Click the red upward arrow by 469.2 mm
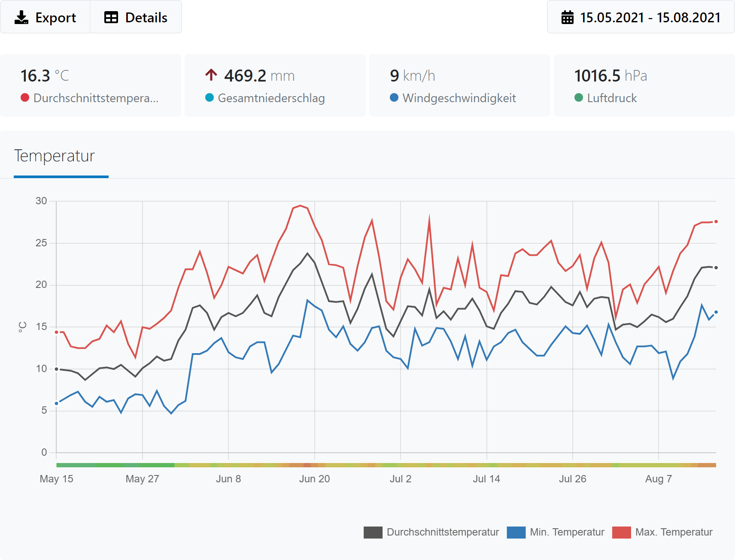 211,75
